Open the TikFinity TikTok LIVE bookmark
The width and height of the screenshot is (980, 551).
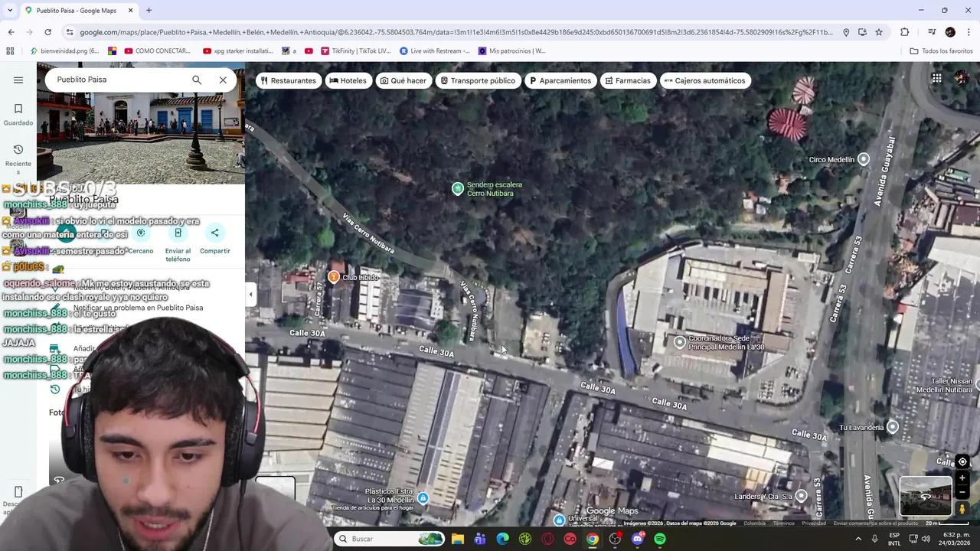356,51
